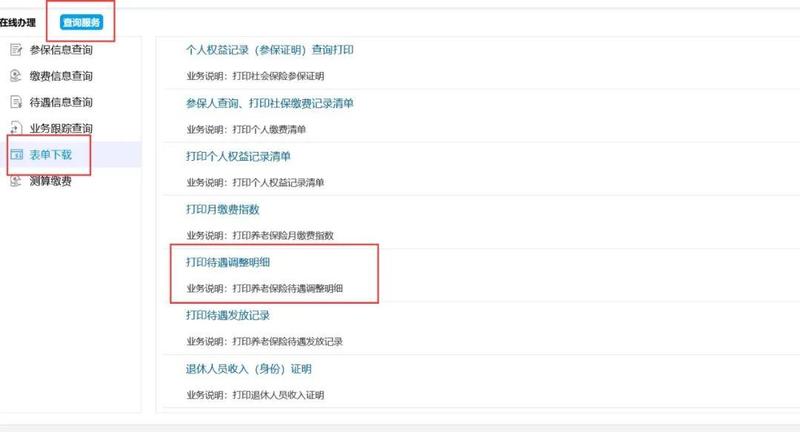Click 打印个人权益记录清单 link
The image size is (800, 432).
[238, 156]
